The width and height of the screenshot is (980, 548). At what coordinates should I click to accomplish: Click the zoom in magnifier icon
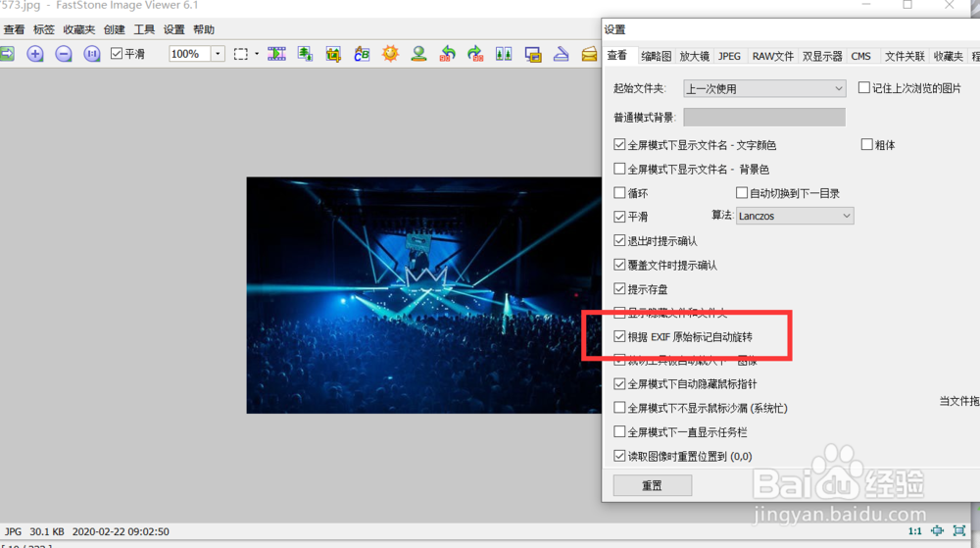click(x=35, y=54)
